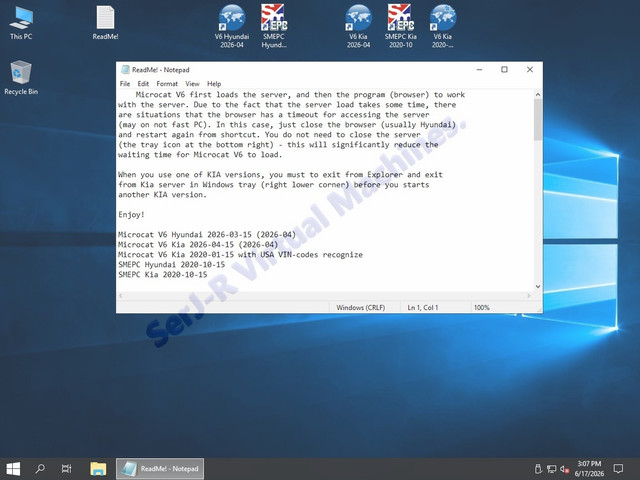Click the line "Microcat V6 Hyundai 2026-03-15 (2026-04)"
Screen dimensions: 640x480
207,235
